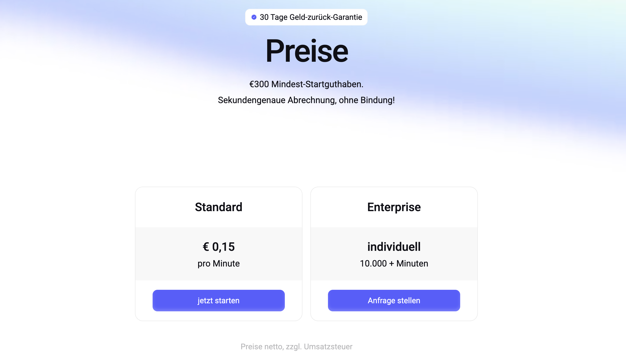Click the €300 Mindest-Startguthaben line
This screenshot has height=364, width=626.
click(x=306, y=85)
